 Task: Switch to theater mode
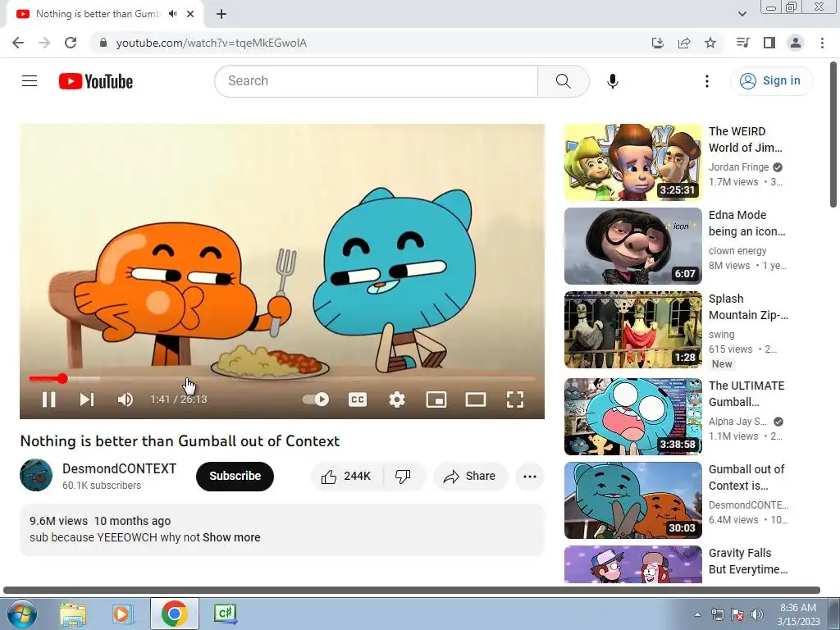pyautogui.click(x=475, y=399)
